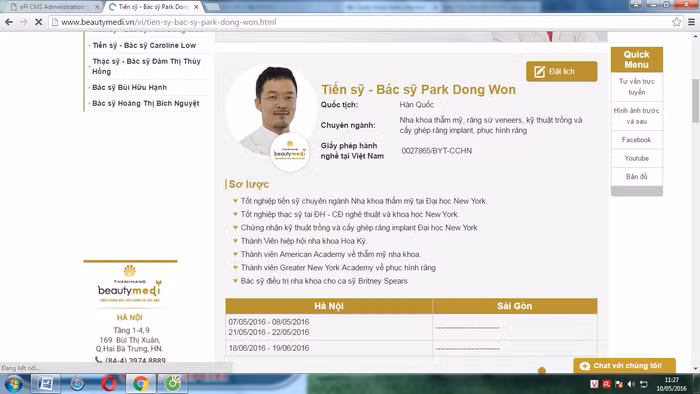
Task: Click the Sơ lược section heading
Action: [249, 184]
